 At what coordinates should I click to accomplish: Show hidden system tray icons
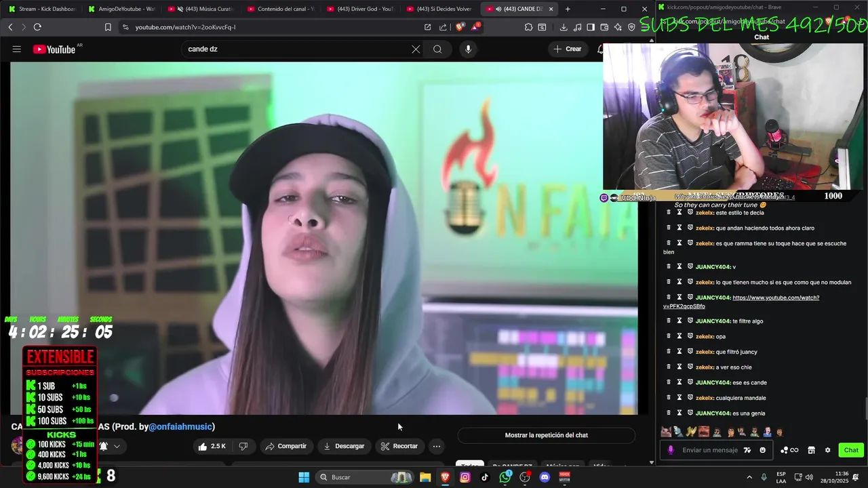coord(749,477)
